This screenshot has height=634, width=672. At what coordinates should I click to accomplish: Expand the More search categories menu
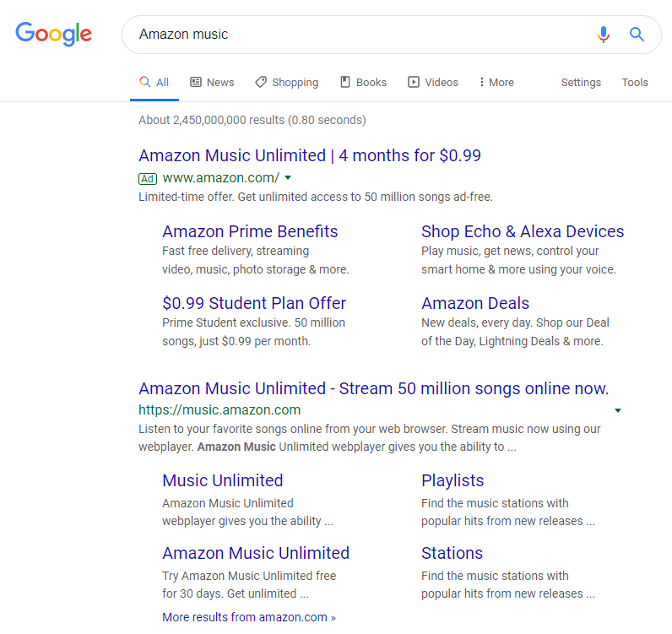(x=496, y=82)
